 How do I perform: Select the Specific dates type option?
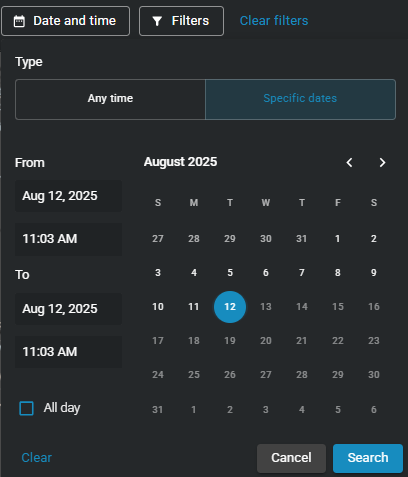(300, 99)
